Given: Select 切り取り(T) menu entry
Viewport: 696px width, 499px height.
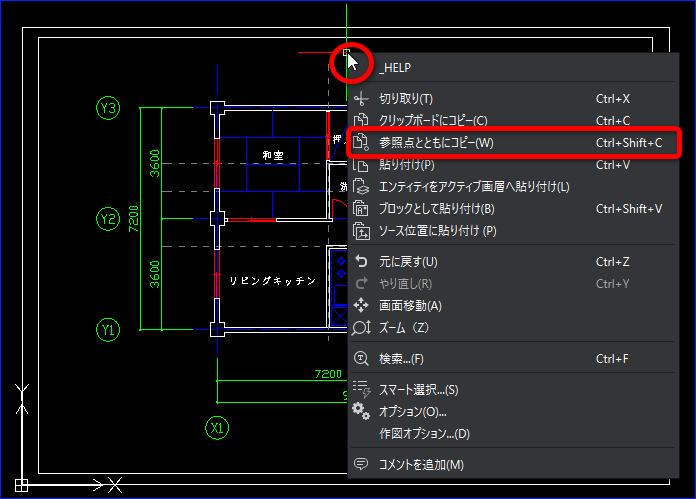Looking at the screenshot, I should (x=513, y=99).
